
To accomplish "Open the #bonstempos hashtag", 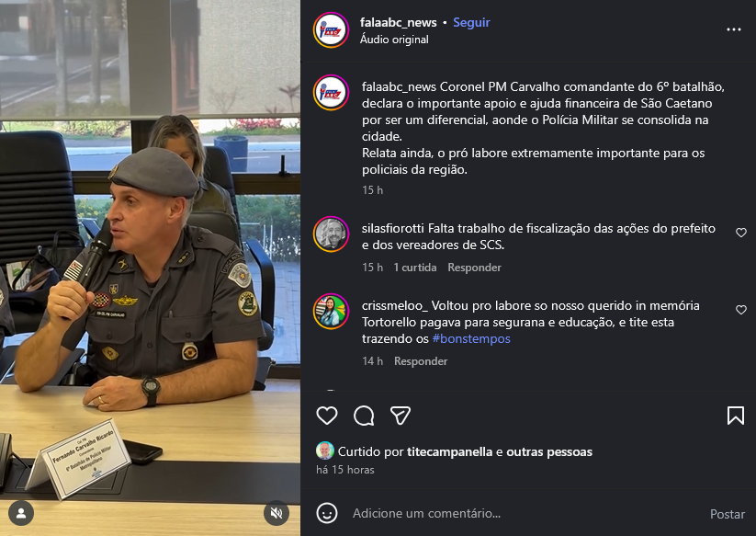I will [x=471, y=338].
